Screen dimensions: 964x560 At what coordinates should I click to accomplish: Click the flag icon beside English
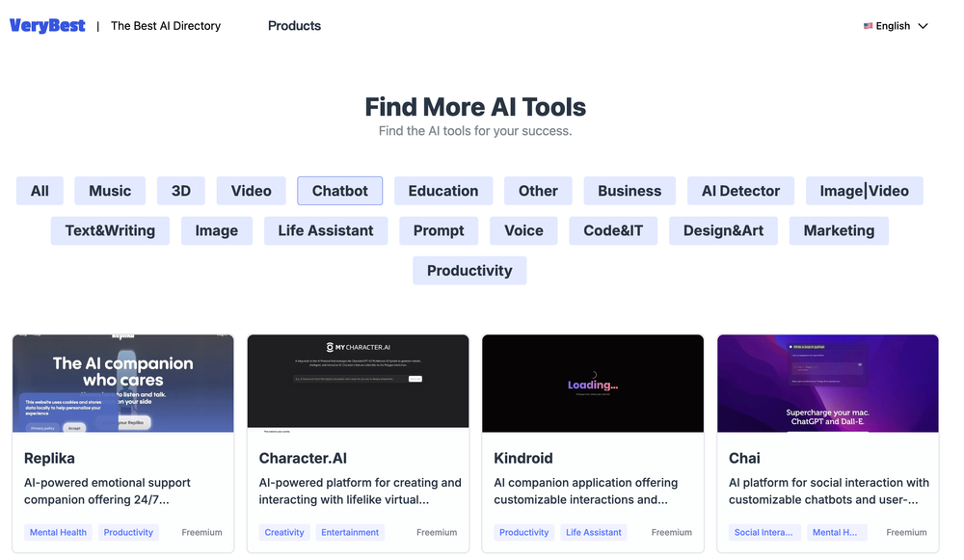tap(869, 26)
